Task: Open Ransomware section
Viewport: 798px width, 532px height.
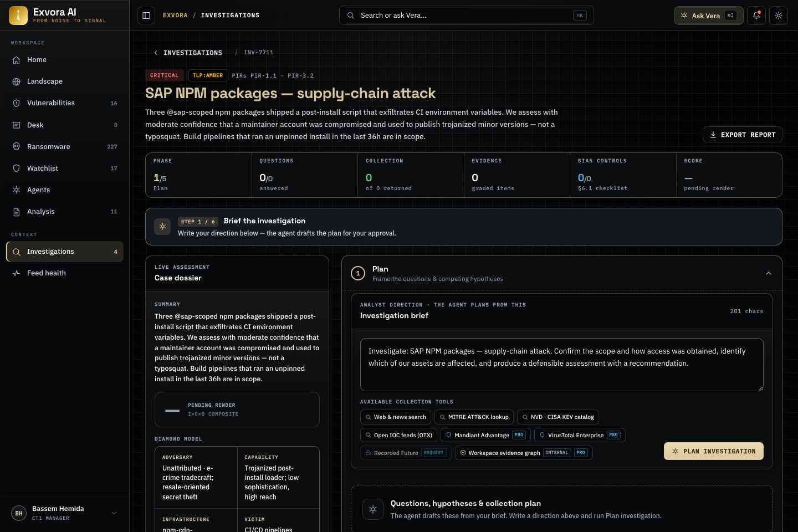Action: (64, 147)
